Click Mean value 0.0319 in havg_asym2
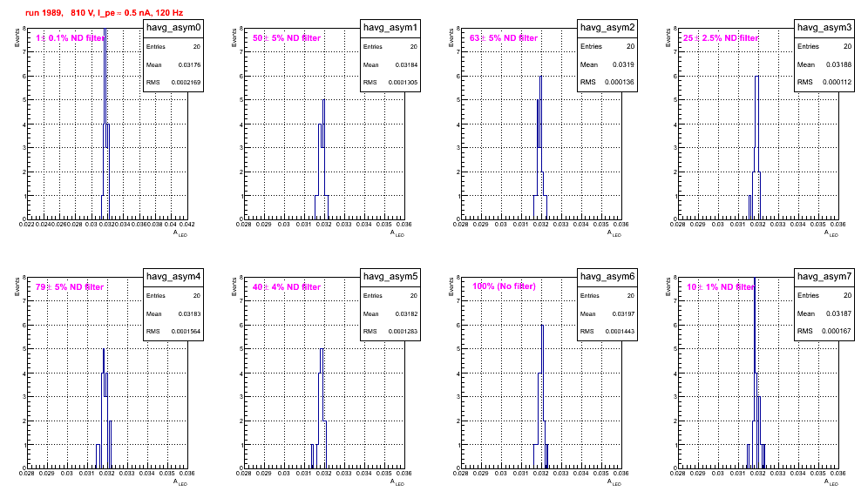 click(x=623, y=64)
